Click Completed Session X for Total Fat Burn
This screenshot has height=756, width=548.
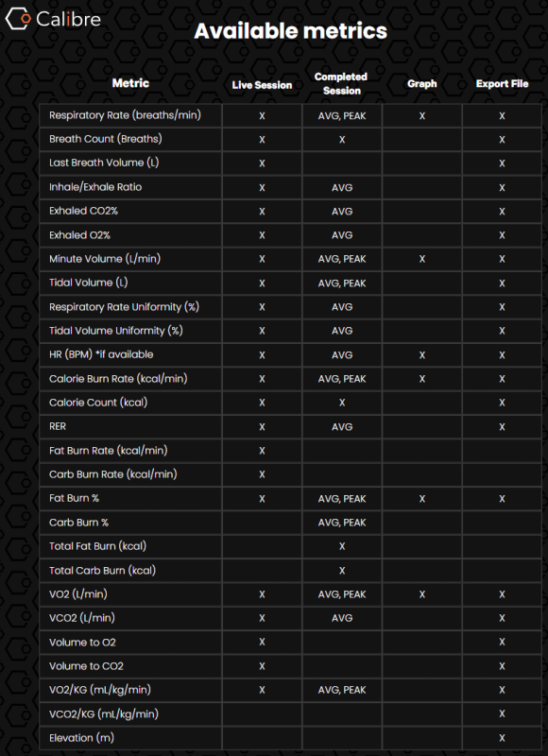point(342,546)
